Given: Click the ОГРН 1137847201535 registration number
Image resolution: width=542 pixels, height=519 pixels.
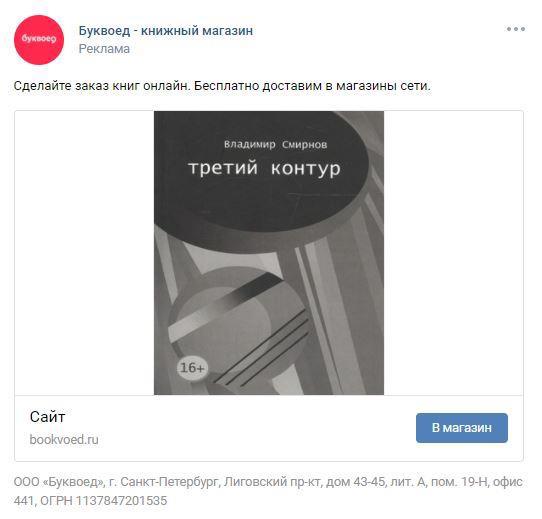Looking at the screenshot, I should click(104, 501).
